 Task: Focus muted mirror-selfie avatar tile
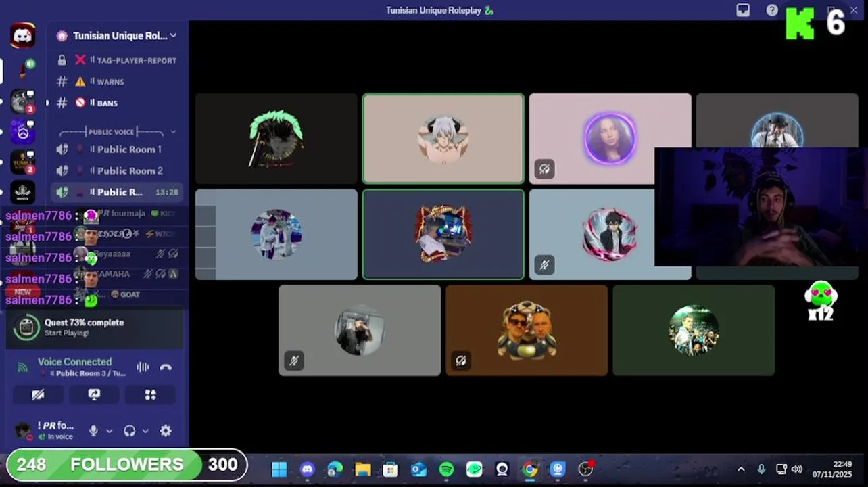pos(360,330)
